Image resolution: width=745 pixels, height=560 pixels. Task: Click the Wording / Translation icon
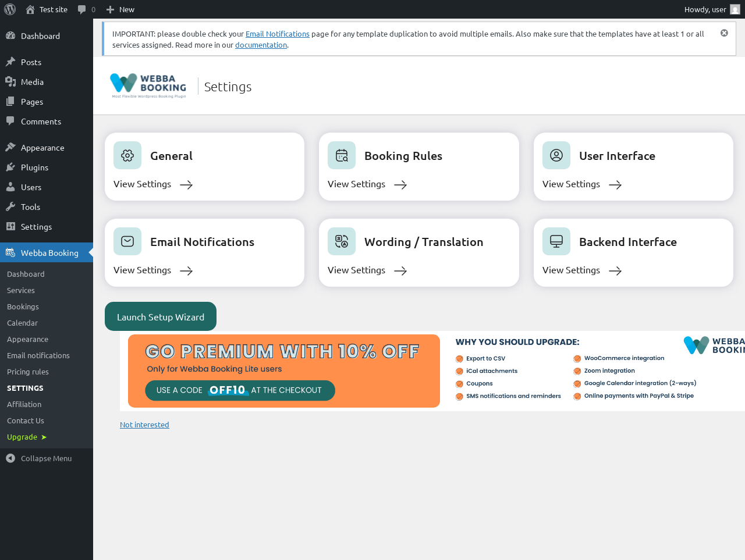click(x=342, y=241)
